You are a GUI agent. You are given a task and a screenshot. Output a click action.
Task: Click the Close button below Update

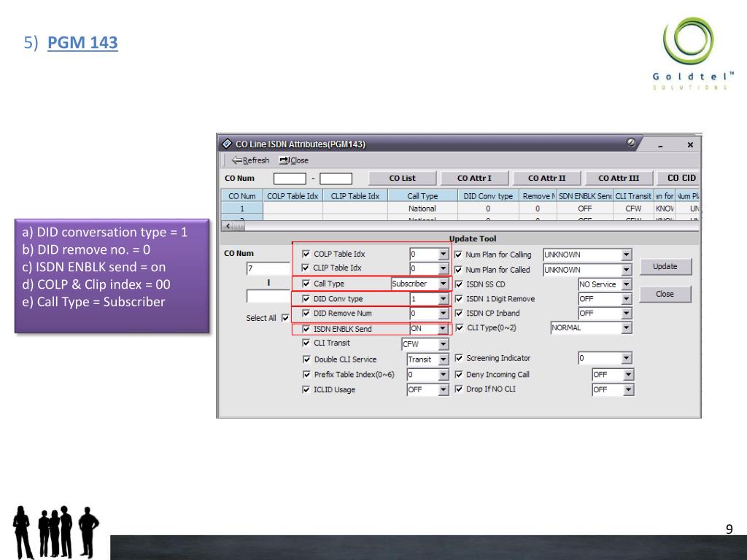click(665, 295)
